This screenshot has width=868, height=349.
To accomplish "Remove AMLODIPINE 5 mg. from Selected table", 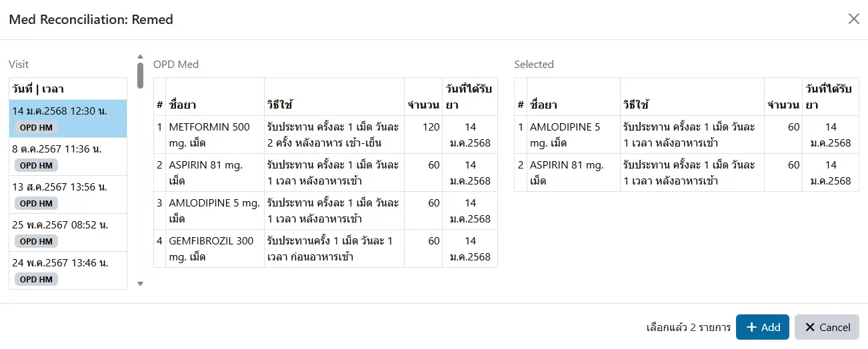I will [x=573, y=135].
